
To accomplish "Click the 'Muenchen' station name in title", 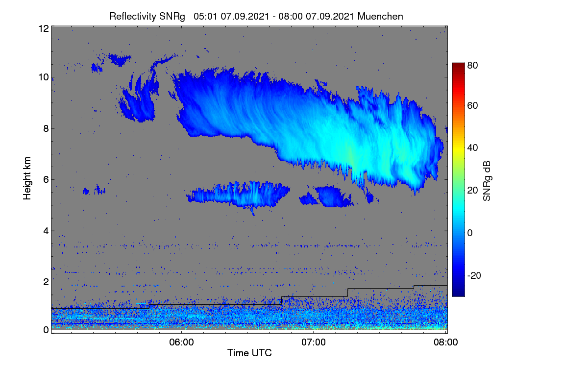I will point(380,16).
